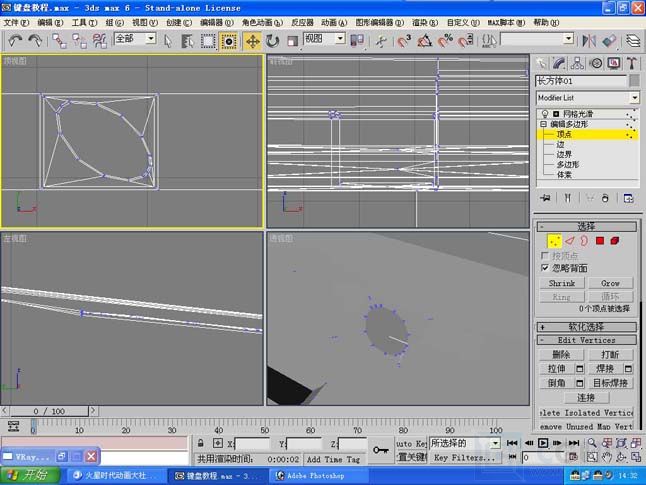Activate the Select and Scale tool

pyautogui.click(x=292, y=41)
